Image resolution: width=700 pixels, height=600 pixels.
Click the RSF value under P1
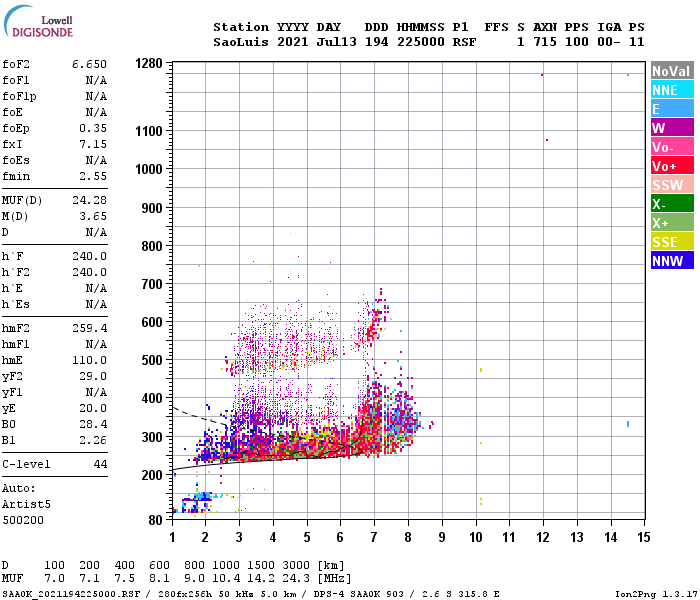(464, 42)
